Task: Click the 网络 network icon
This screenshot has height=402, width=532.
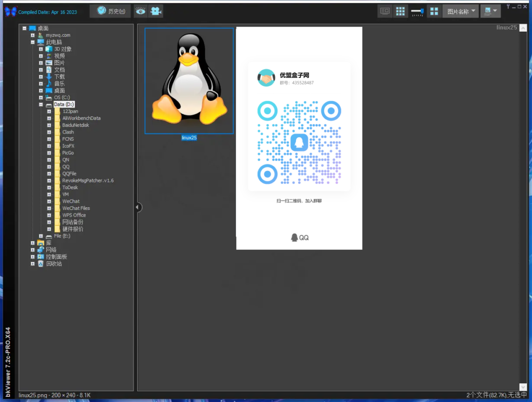Action: coord(41,250)
